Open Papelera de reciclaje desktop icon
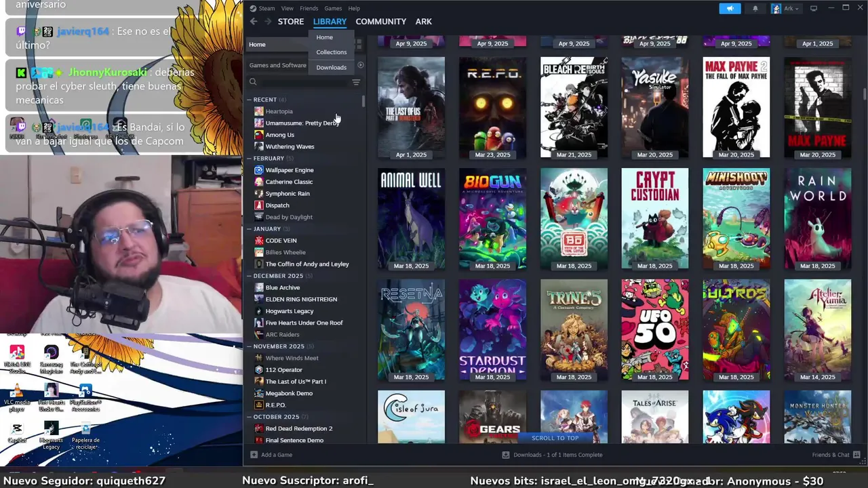 [85, 436]
